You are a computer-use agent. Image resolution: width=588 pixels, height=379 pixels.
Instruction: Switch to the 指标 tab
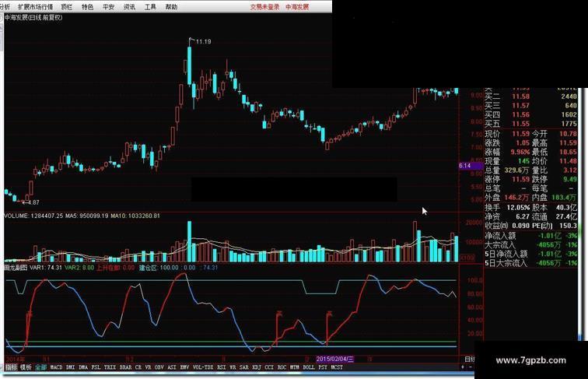click(x=11, y=367)
